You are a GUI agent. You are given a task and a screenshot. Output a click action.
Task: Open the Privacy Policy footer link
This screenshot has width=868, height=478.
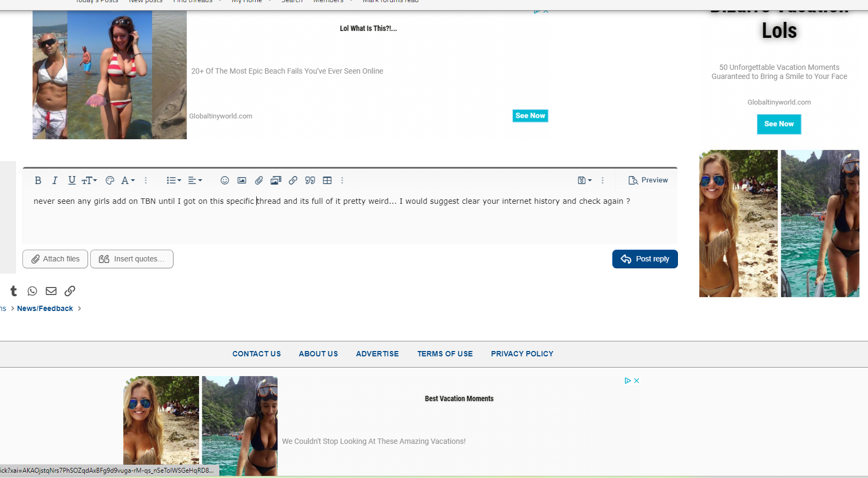coord(522,354)
